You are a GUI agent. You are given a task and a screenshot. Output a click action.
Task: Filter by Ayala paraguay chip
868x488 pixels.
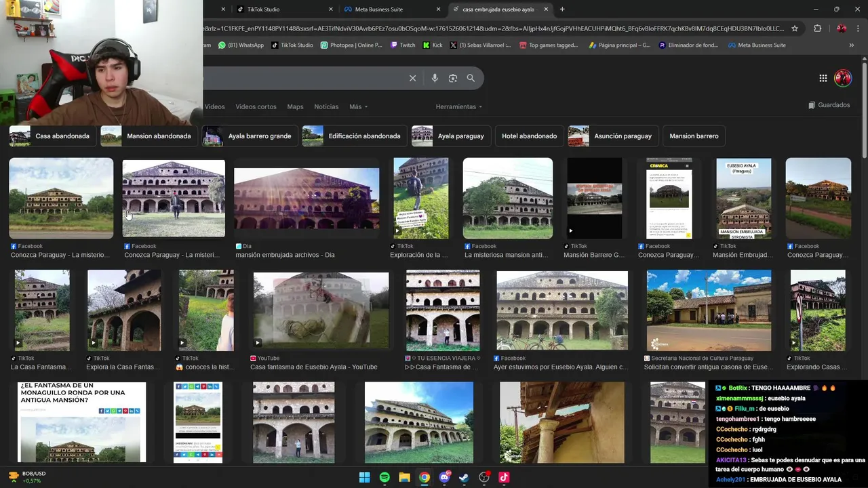pyautogui.click(x=451, y=136)
